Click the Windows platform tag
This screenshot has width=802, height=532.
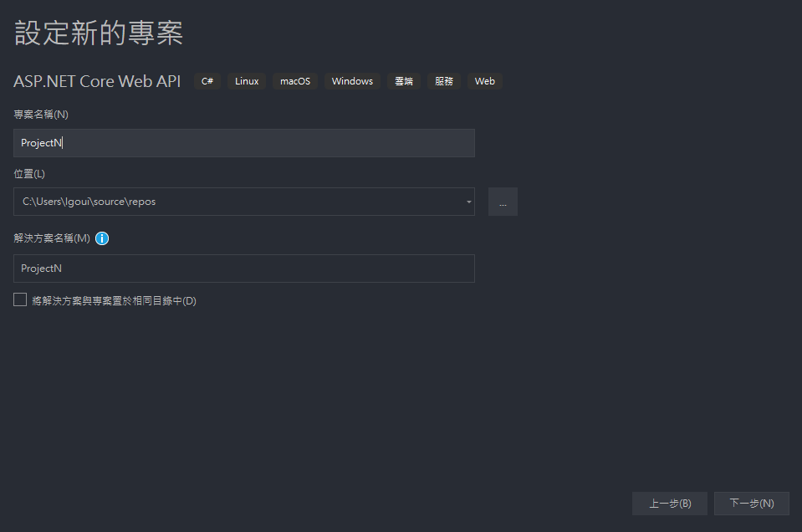[x=352, y=81]
